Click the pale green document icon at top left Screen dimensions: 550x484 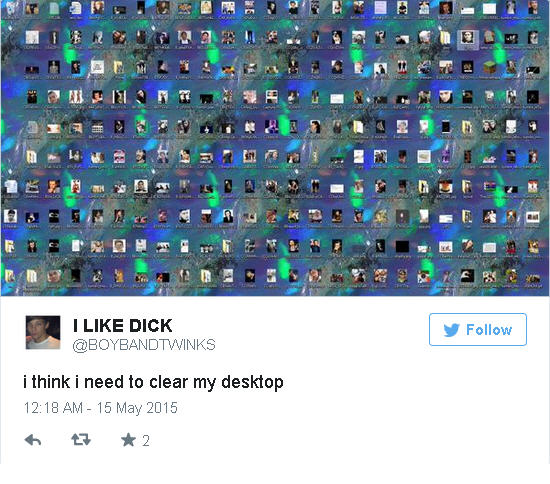tap(54, 8)
